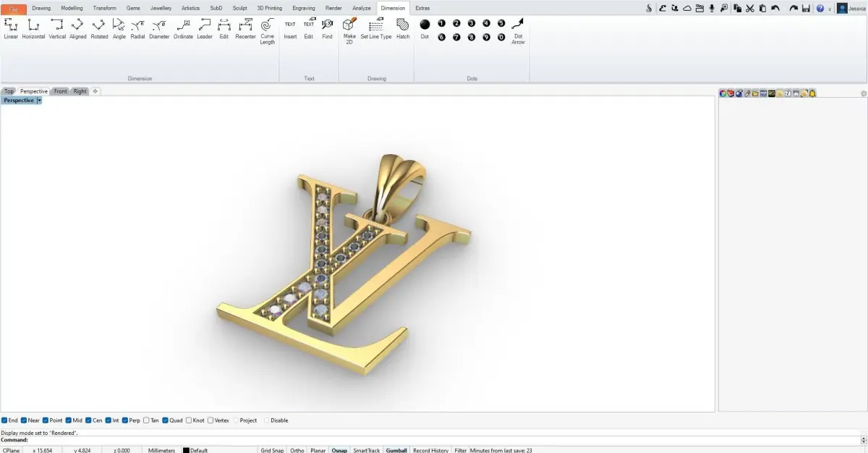Click the Make 2D drawing tool

[x=349, y=32]
